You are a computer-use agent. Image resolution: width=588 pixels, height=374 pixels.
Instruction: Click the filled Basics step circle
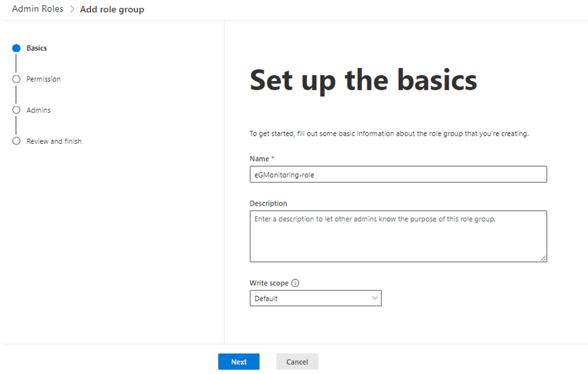(x=16, y=48)
